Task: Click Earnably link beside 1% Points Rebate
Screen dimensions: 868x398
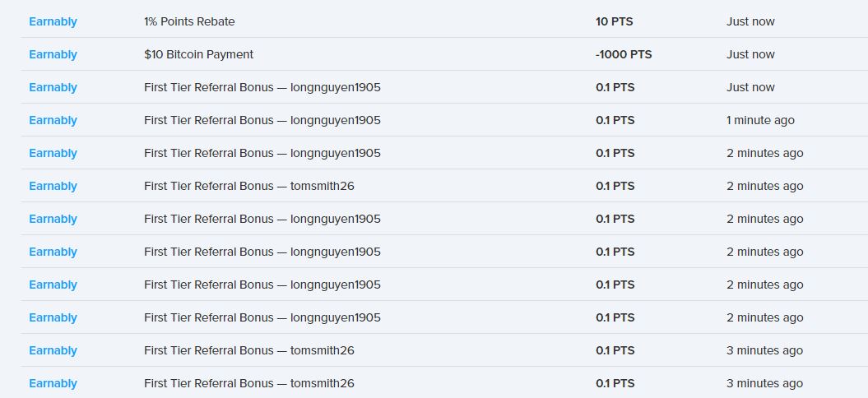Action: (53, 21)
